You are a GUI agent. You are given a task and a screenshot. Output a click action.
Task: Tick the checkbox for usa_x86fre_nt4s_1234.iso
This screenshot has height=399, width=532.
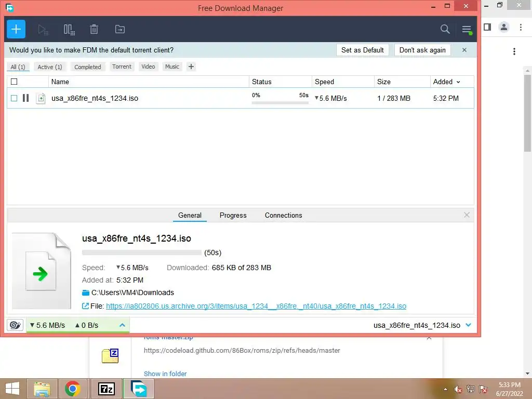pos(14,98)
